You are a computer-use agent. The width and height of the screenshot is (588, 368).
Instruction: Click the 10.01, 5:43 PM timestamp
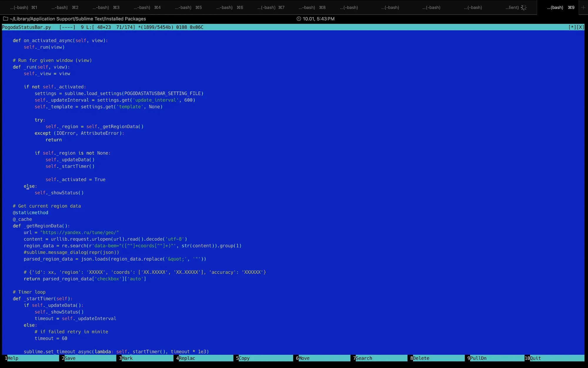click(x=319, y=19)
